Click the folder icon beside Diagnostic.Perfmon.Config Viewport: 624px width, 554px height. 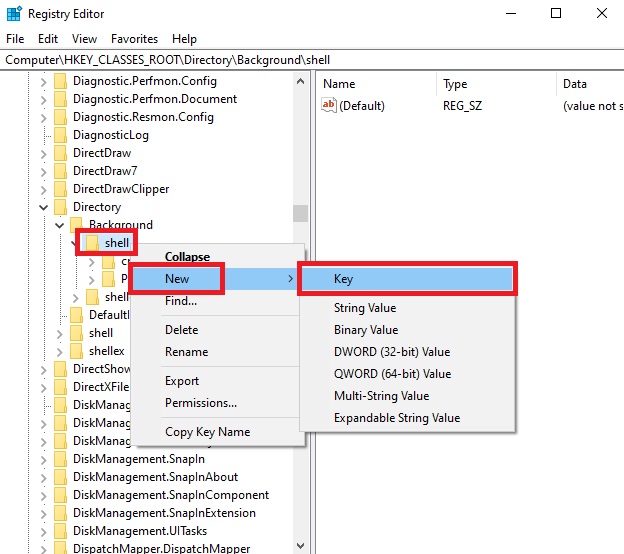pyautogui.click(x=61, y=81)
